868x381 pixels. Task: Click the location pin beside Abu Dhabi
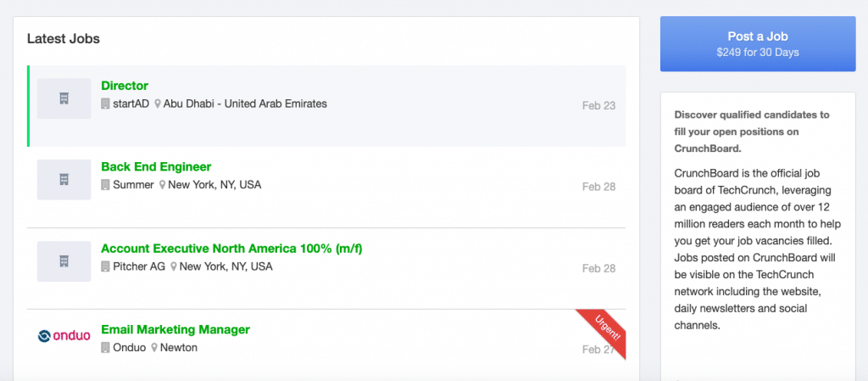[158, 104]
